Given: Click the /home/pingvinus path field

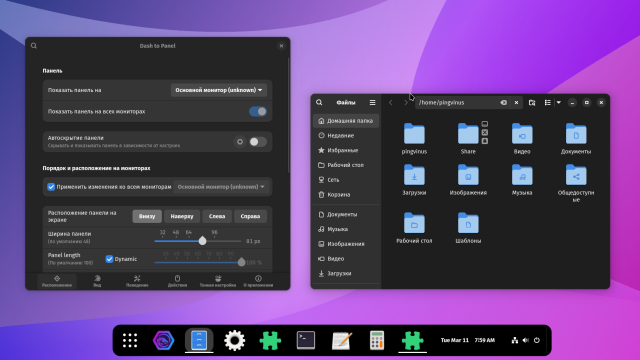Looking at the screenshot, I should [457, 102].
